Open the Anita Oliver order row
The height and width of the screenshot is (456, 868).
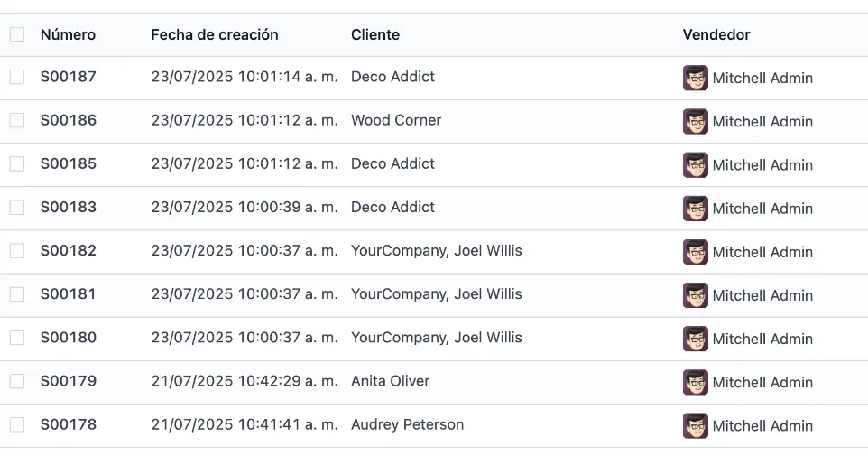(390, 381)
